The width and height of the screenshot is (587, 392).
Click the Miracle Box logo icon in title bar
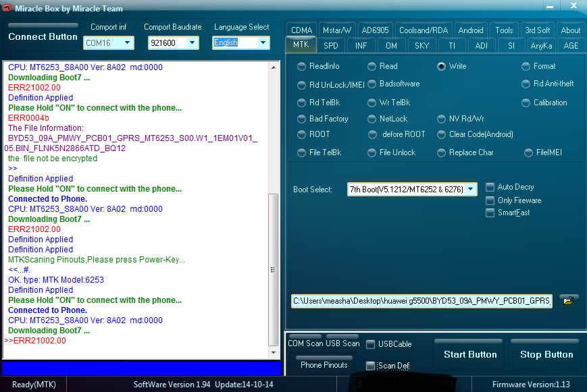7,8
